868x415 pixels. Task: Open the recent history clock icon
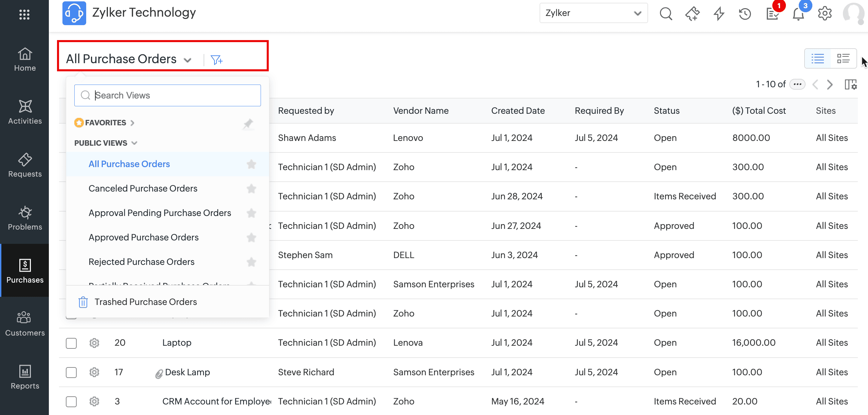[x=745, y=14]
